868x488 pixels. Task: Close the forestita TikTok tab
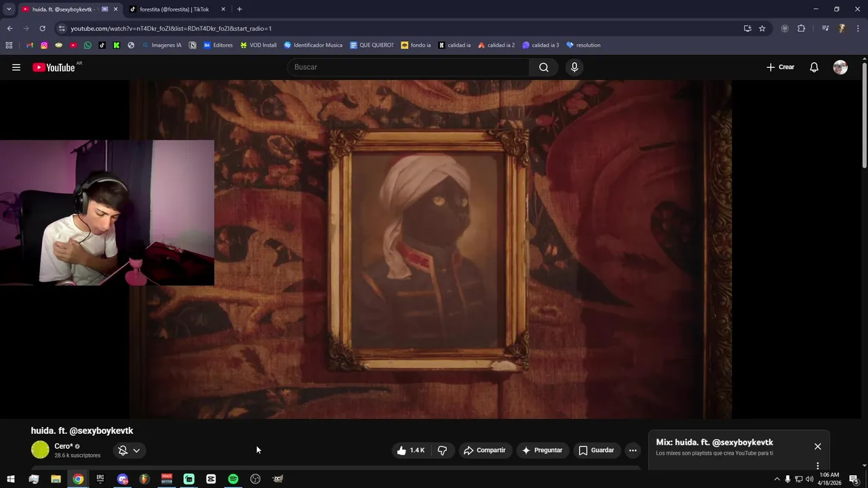click(x=223, y=9)
